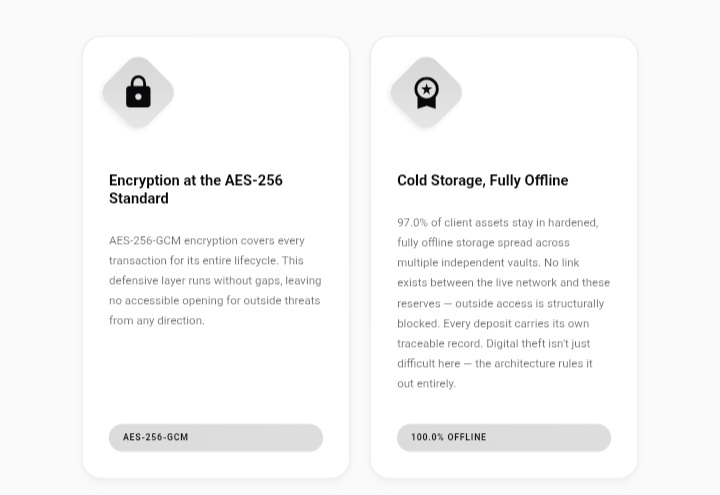
Task: Click the star ribbon badge icon
Action: pyautogui.click(x=426, y=92)
